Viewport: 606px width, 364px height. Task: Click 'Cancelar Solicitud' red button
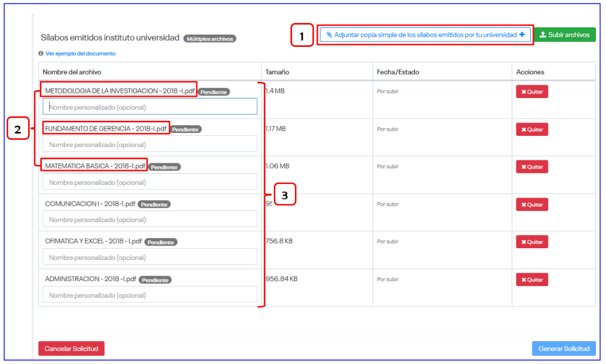(x=71, y=348)
